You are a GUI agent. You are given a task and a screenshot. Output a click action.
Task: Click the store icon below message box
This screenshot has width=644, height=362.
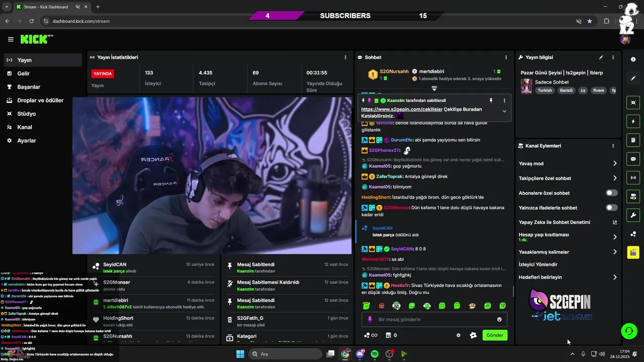click(388, 335)
